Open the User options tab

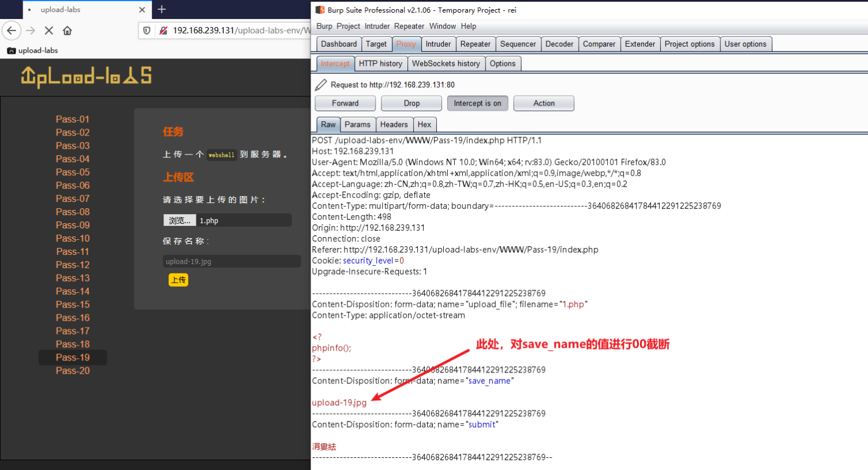point(746,44)
